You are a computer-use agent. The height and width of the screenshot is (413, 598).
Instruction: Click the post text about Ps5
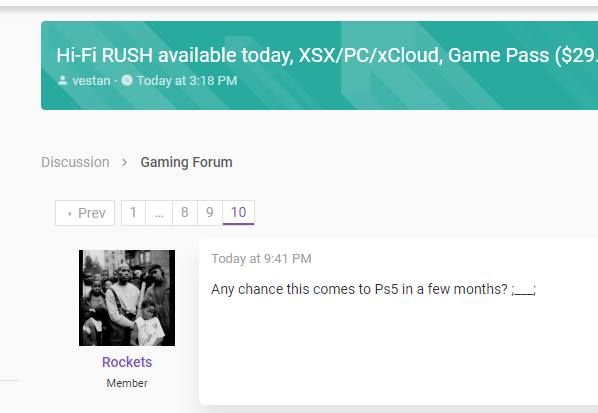[x=373, y=289]
